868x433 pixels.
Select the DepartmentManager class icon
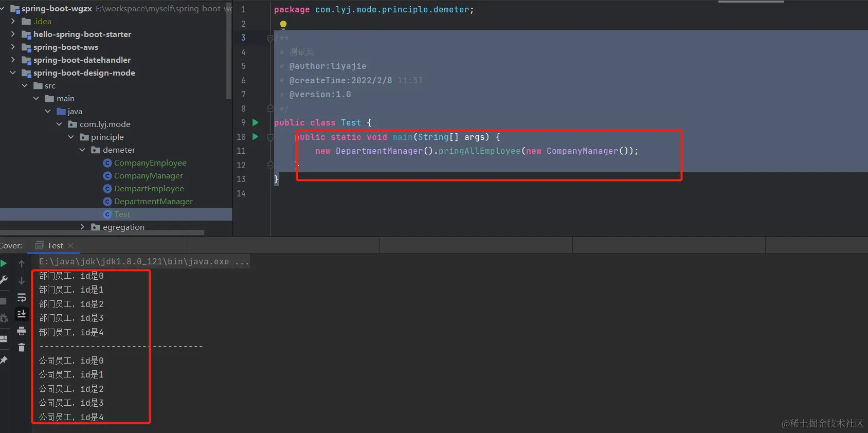pyautogui.click(x=107, y=202)
